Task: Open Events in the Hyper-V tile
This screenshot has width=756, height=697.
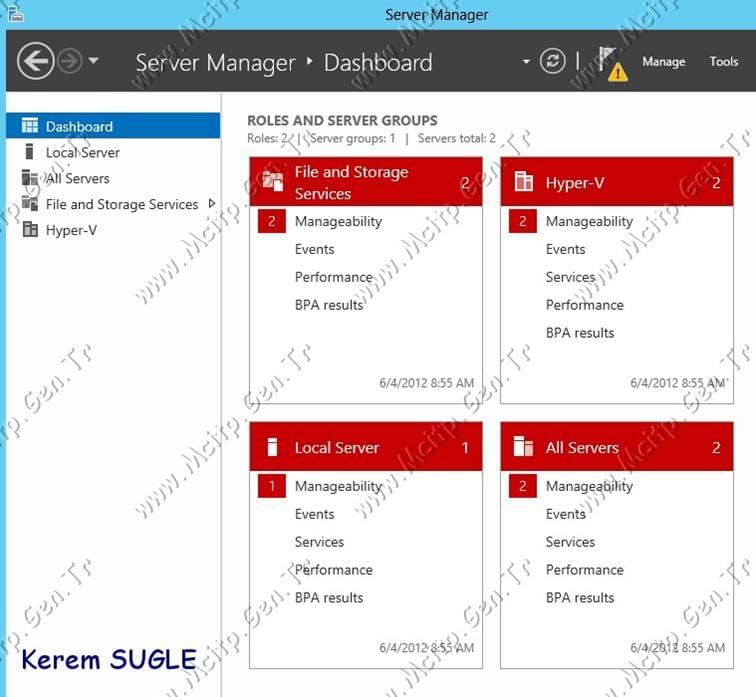Action: (566, 249)
